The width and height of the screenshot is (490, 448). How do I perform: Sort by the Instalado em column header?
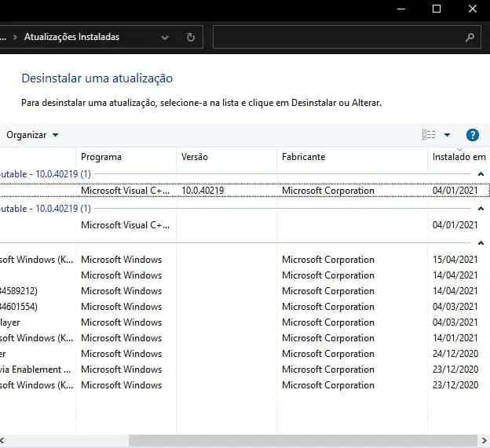(459, 157)
